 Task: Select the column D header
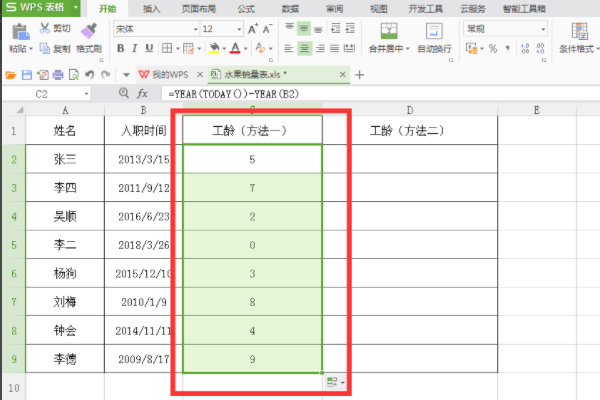click(409, 110)
